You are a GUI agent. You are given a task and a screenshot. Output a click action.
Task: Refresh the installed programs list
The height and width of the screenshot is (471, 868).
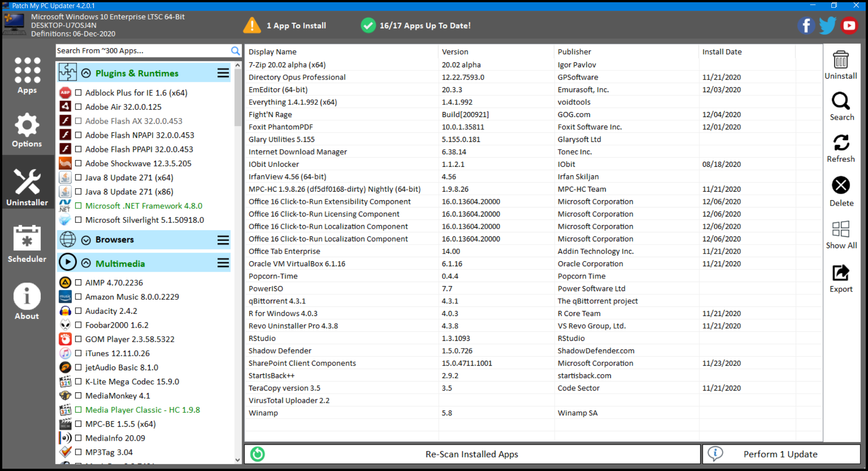tap(841, 143)
